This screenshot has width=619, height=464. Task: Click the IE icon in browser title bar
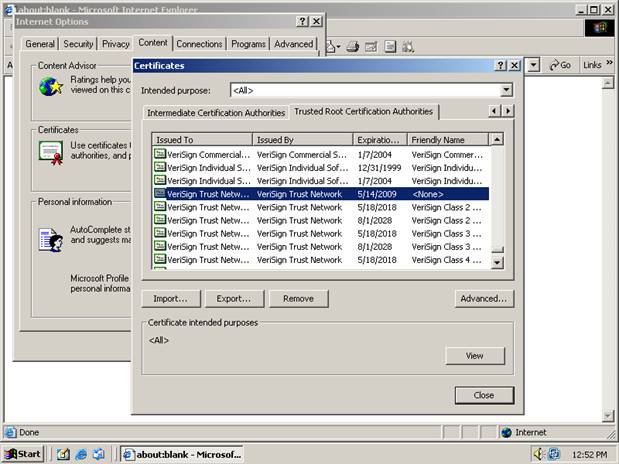(x=9, y=9)
